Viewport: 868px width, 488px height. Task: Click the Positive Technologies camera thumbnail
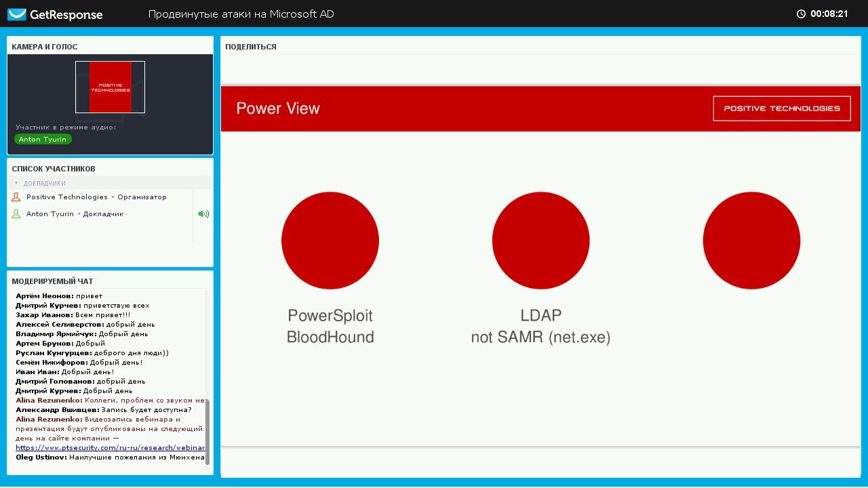click(x=110, y=87)
